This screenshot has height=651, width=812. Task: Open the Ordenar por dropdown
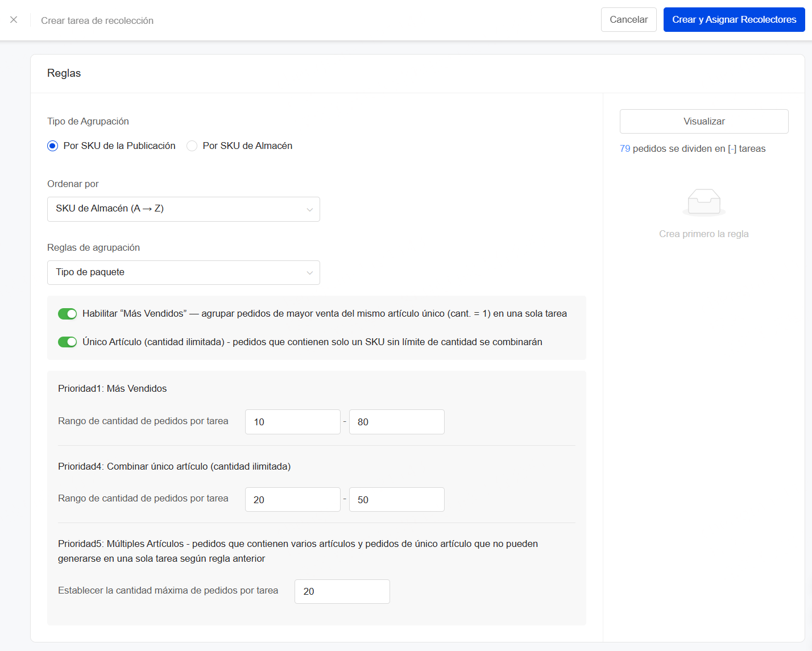point(183,209)
